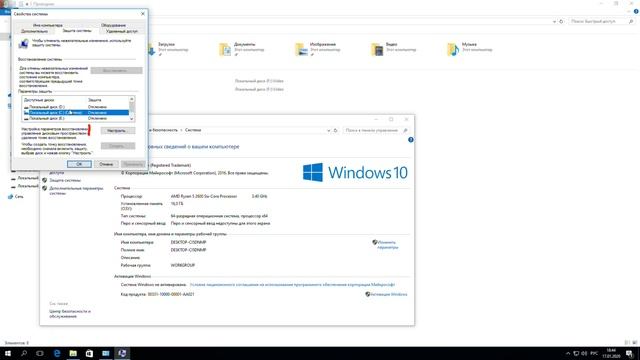Click Отмена in System Properties dialog

[x=106, y=164]
